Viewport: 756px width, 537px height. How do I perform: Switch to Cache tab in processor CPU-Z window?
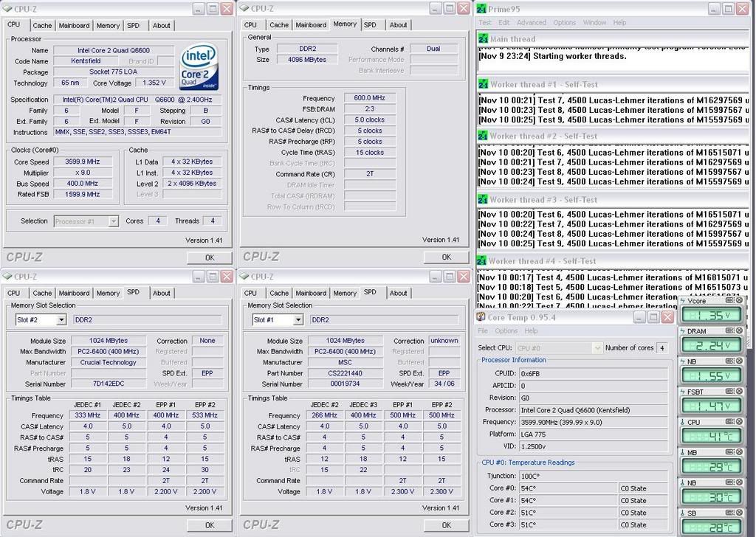42,26
